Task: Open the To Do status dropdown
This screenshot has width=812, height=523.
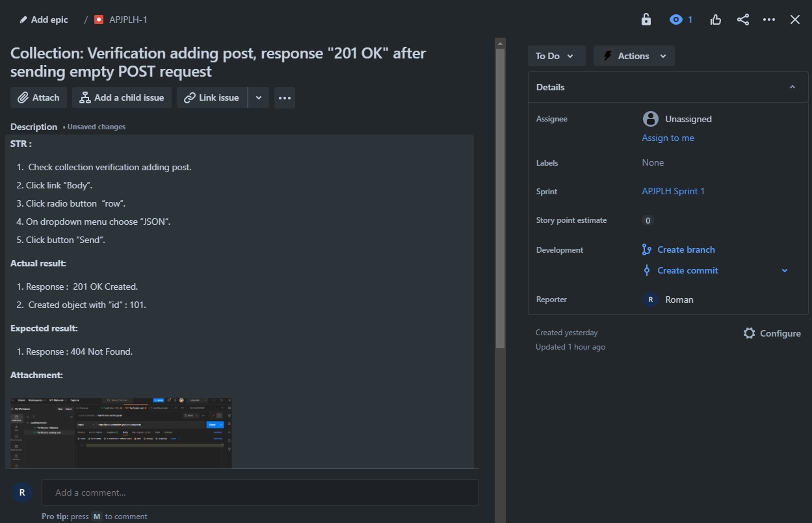Action: 556,56
